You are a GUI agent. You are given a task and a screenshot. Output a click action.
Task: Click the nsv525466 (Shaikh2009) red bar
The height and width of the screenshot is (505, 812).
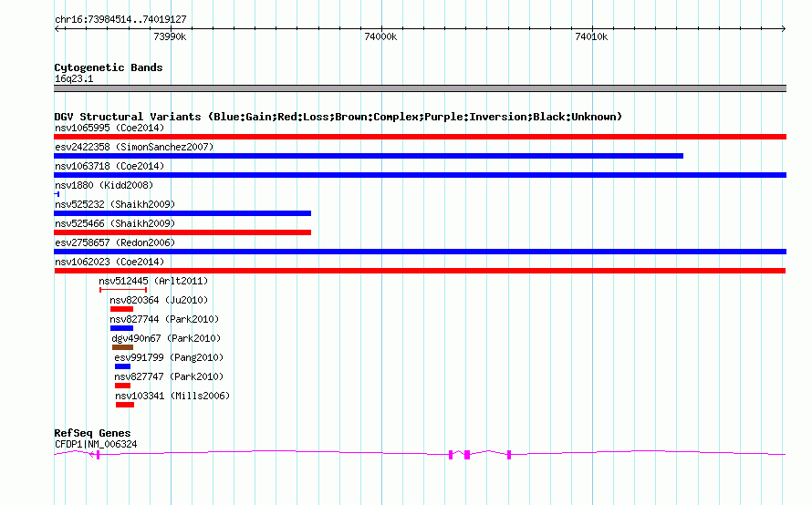182,232
